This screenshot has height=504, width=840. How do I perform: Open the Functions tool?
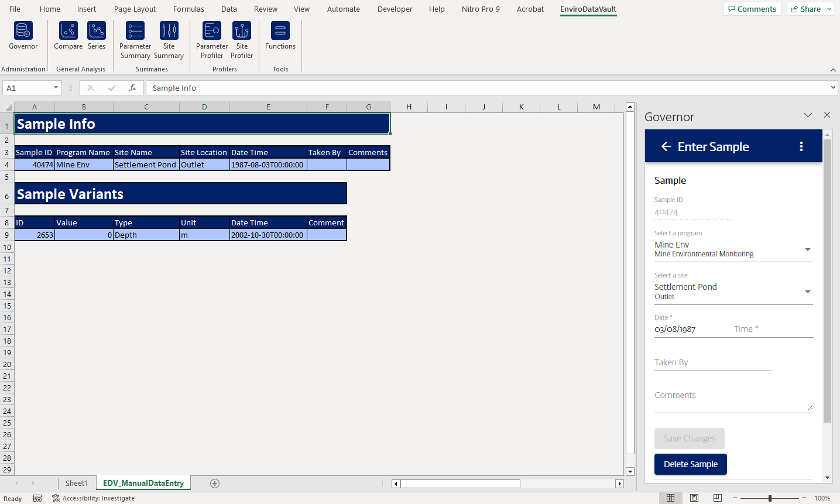(280, 36)
